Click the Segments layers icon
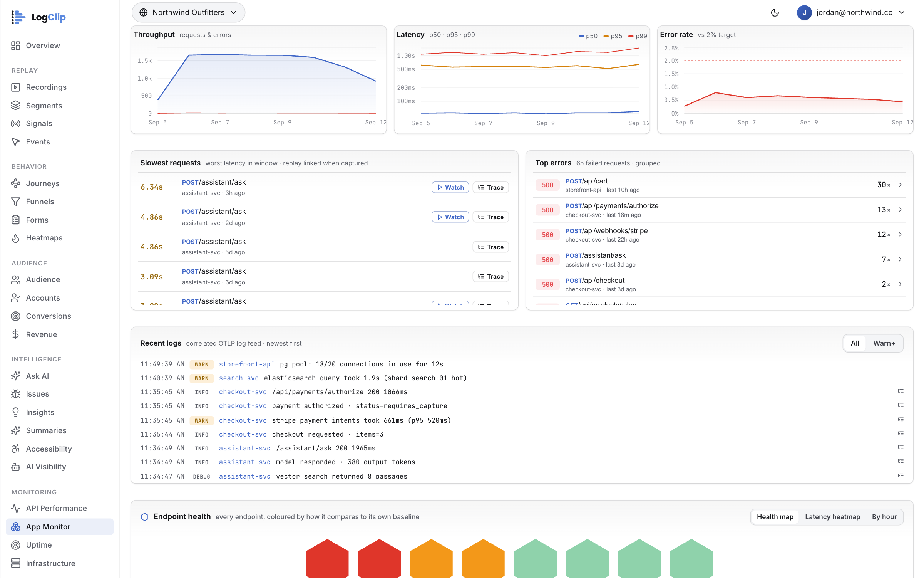924x578 pixels. 15,105
